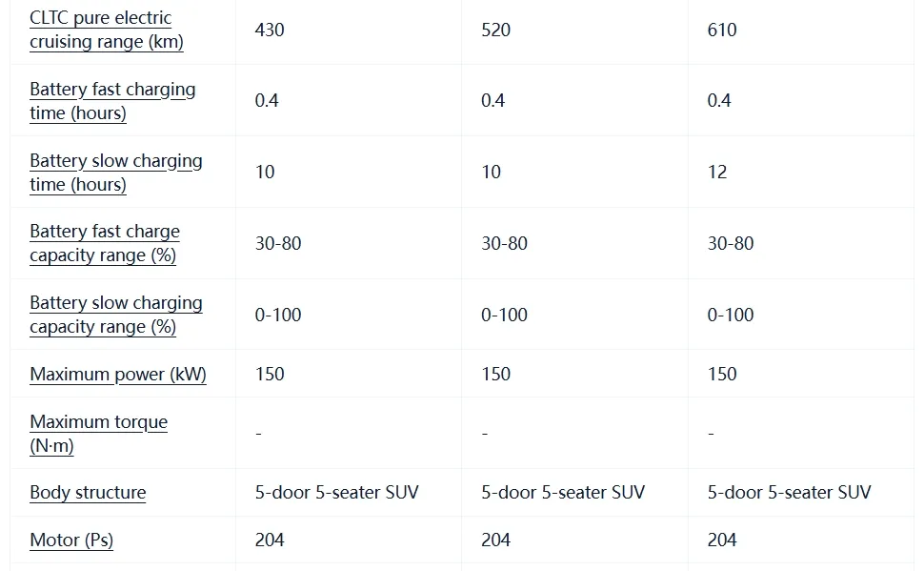The image size is (924, 571).
Task: Click the Motor (Ps) link
Action: [x=71, y=540]
